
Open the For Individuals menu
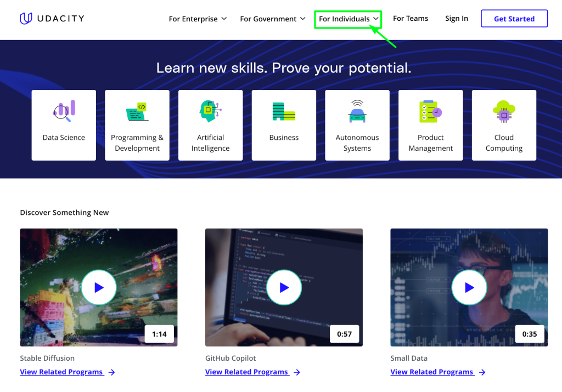[x=348, y=19]
